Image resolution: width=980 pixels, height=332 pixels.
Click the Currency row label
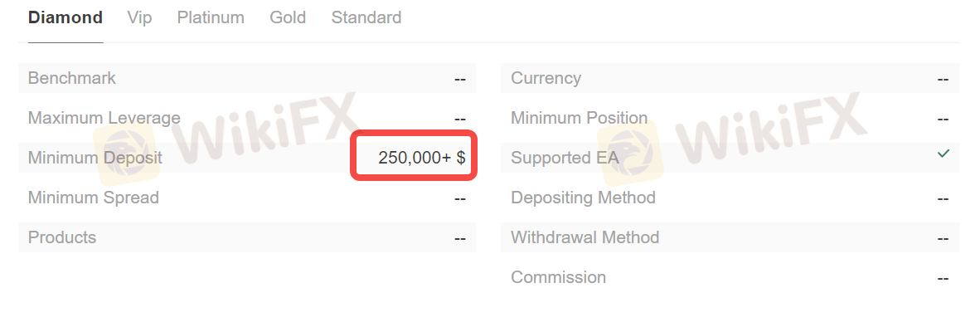pyautogui.click(x=546, y=78)
